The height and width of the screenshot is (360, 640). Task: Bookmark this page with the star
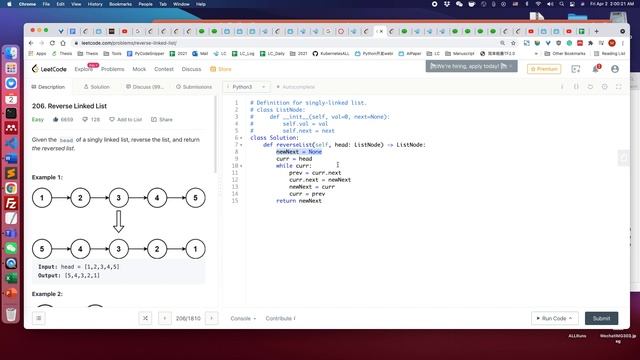(x=513, y=43)
